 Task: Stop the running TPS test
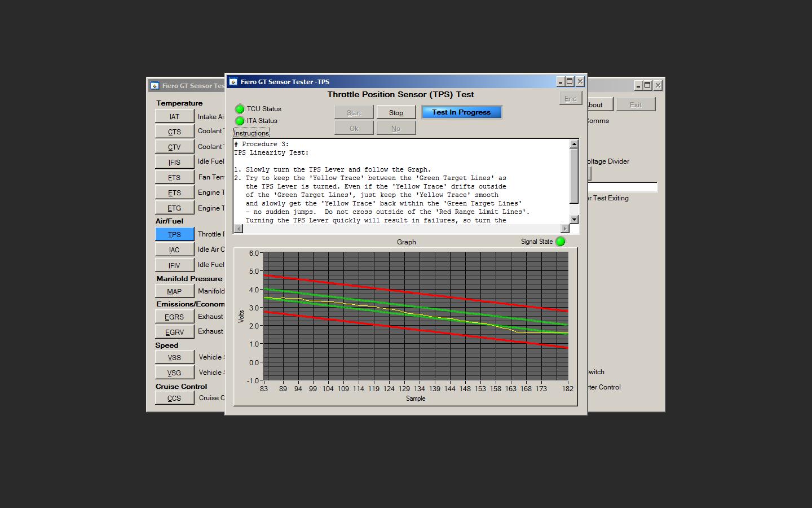click(396, 112)
